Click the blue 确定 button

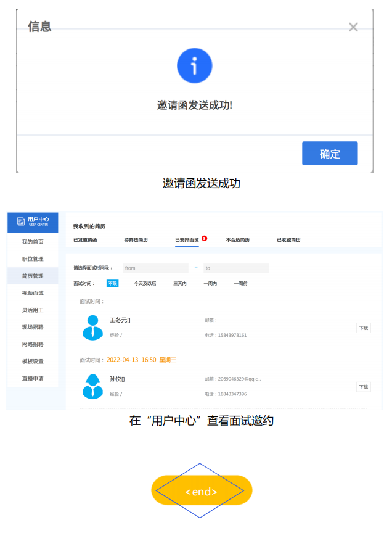[330, 154]
